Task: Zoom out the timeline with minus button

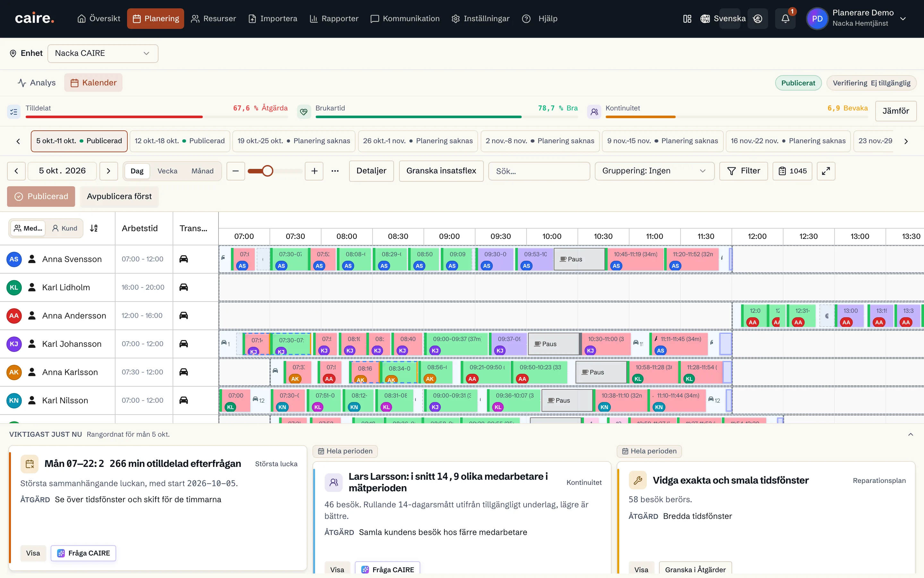Action: (235, 171)
